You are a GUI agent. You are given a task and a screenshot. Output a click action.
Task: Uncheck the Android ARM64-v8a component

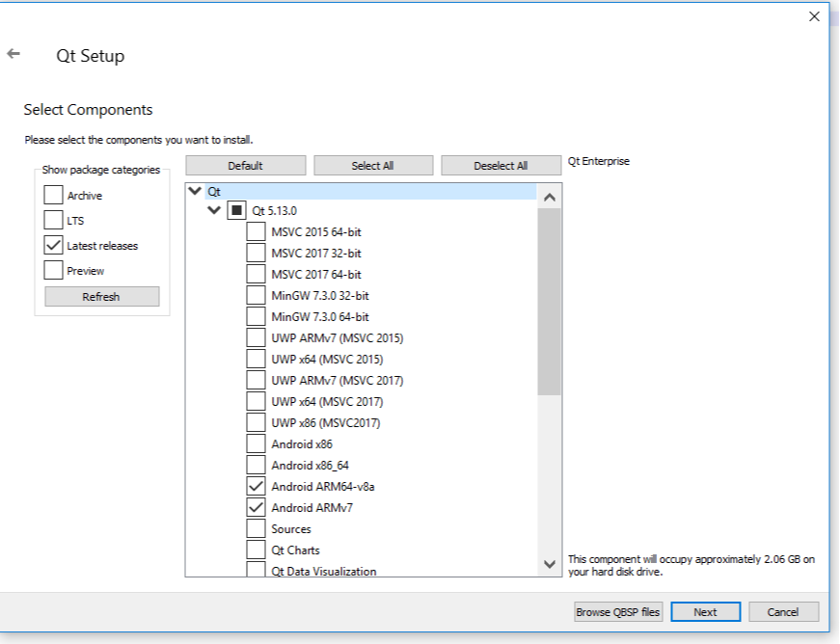point(256,487)
